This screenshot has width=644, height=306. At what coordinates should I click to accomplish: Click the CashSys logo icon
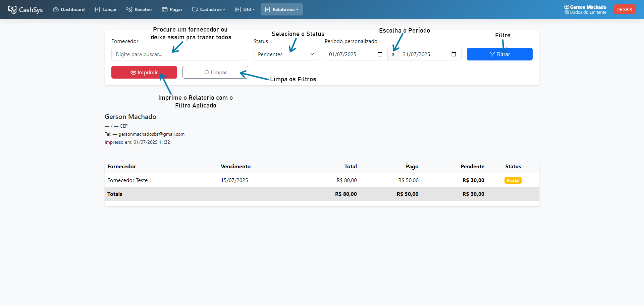(x=12, y=9)
